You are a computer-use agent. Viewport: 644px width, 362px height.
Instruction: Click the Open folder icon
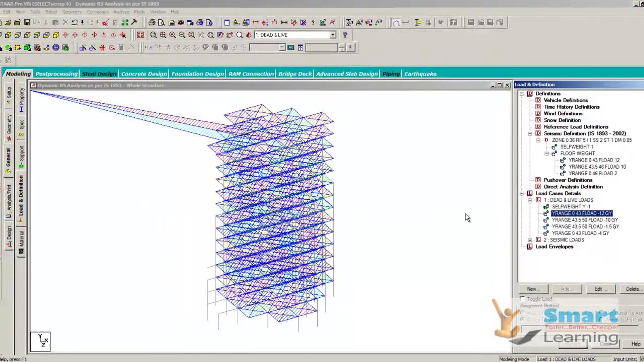[x=8, y=22]
